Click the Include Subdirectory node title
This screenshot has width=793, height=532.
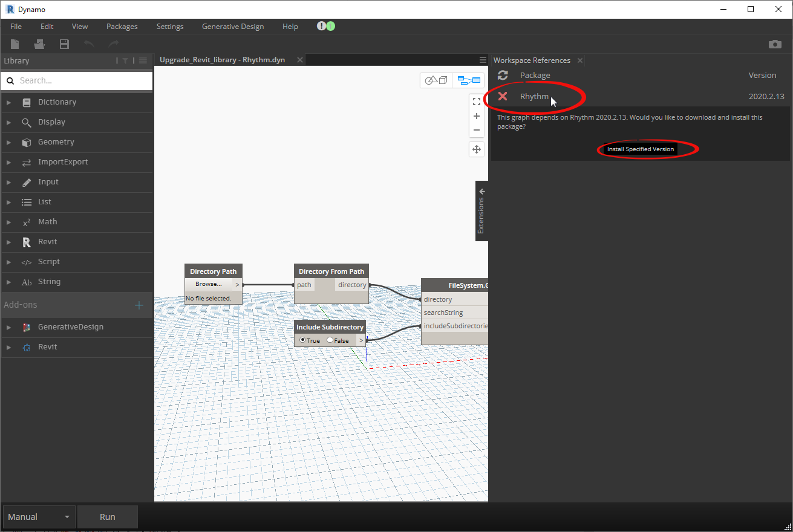[x=330, y=327]
